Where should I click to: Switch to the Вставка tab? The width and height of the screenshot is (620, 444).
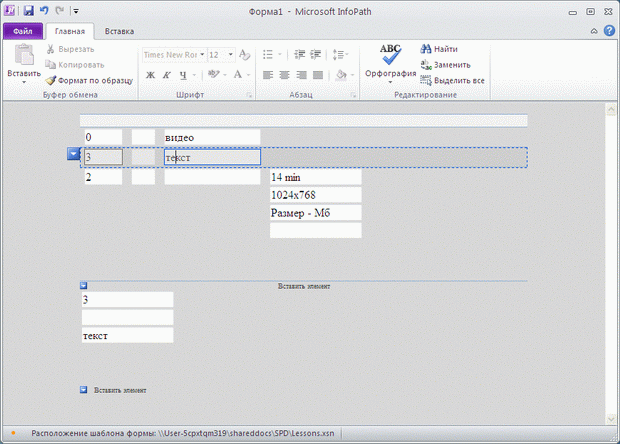119,31
